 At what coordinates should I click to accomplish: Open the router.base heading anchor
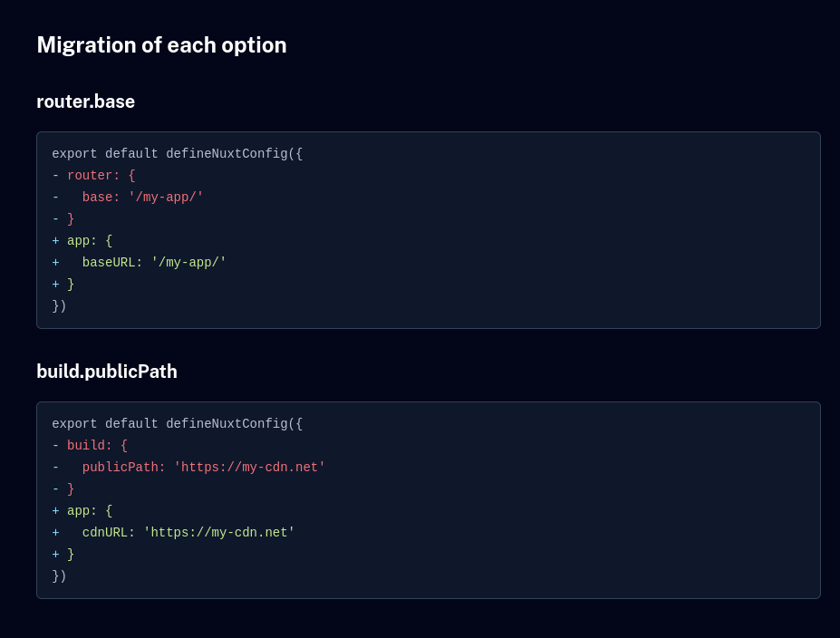(86, 101)
